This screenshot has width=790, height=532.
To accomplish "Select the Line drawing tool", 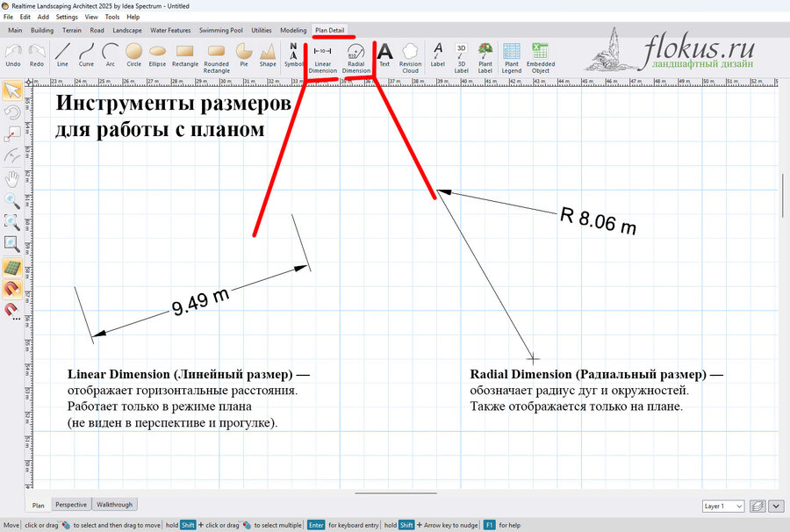I will 62,55.
